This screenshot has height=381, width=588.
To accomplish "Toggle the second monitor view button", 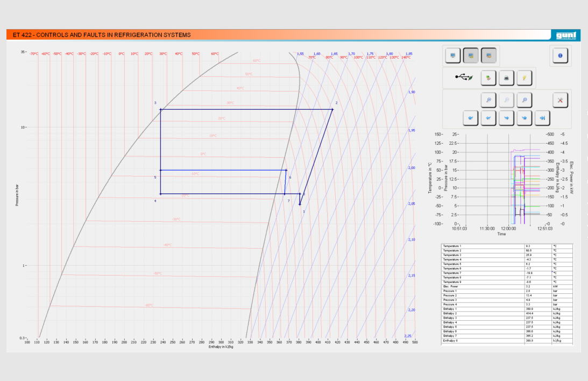I will 471,55.
